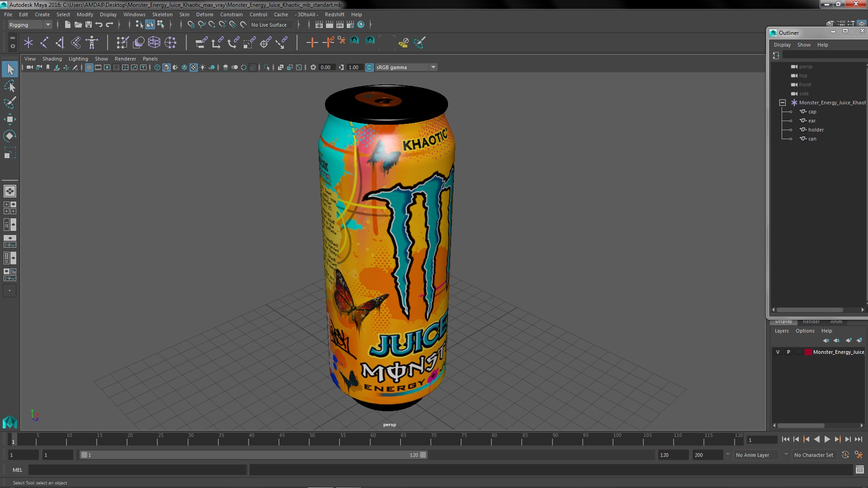Viewport: 868px width, 488px height.
Task: Open a scene with the folder icon
Action: coord(78,25)
